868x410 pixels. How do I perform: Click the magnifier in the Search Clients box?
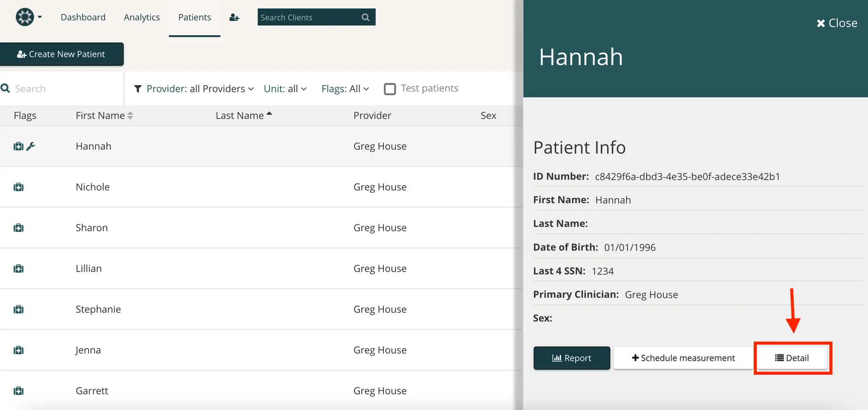point(365,17)
